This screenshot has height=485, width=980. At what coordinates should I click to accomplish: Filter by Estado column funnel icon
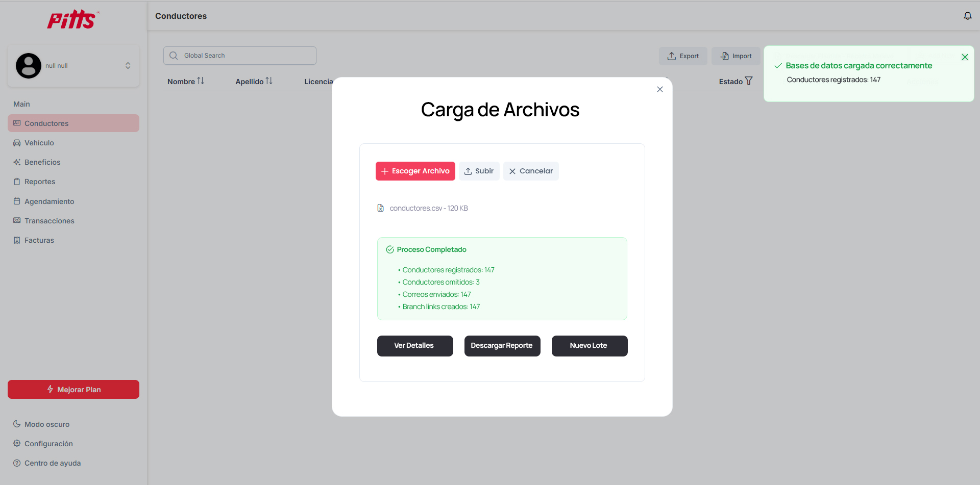pos(749,81)
